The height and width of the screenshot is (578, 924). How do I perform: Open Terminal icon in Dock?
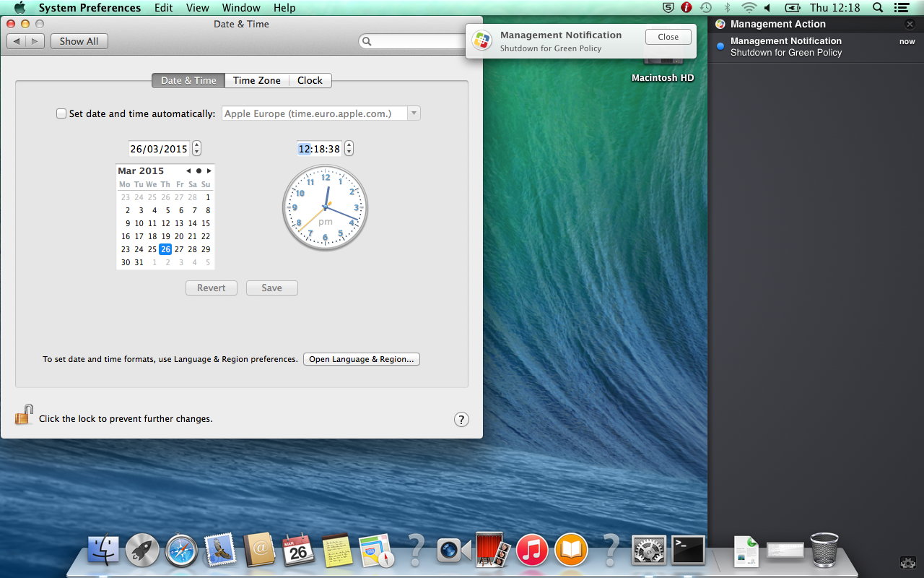click(688, 551)
